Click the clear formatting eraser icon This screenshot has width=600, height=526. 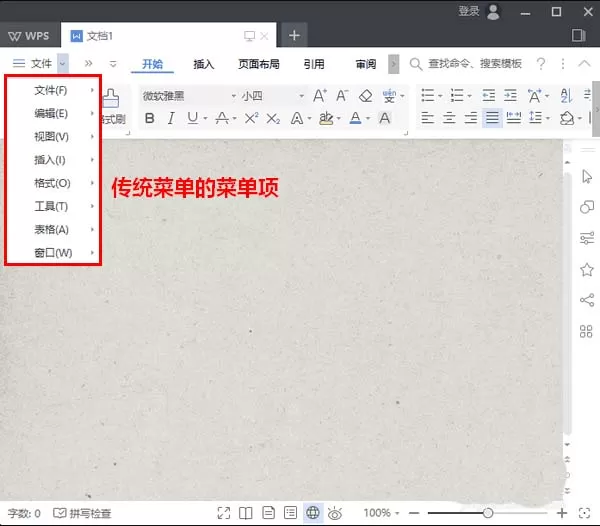365,96
